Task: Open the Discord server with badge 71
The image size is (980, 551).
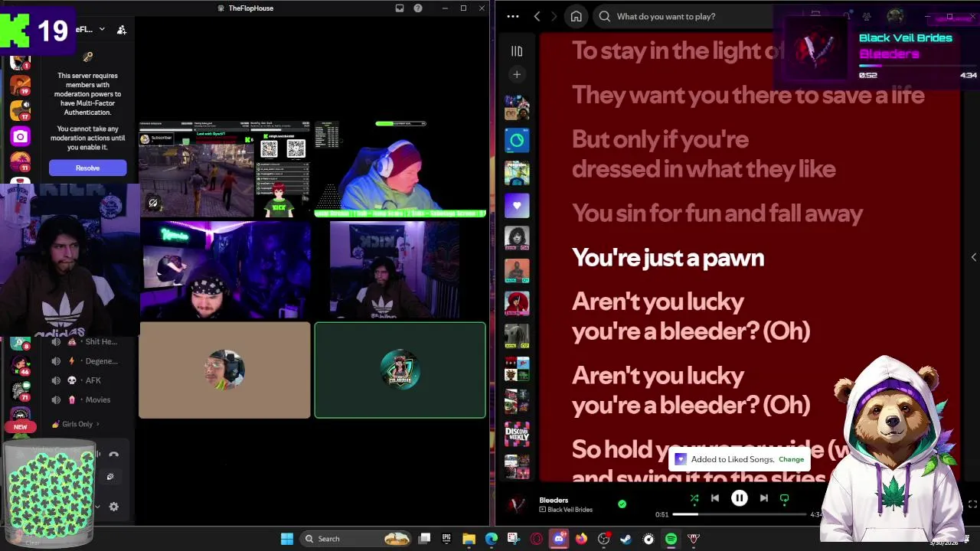Action: click(21, 390)
